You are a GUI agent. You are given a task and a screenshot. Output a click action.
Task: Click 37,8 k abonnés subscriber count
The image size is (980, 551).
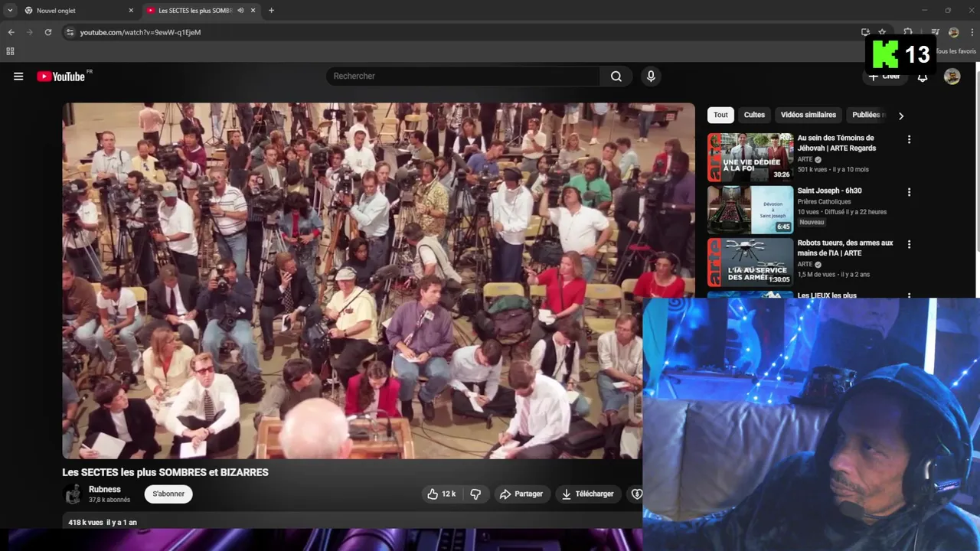[109, 500]
